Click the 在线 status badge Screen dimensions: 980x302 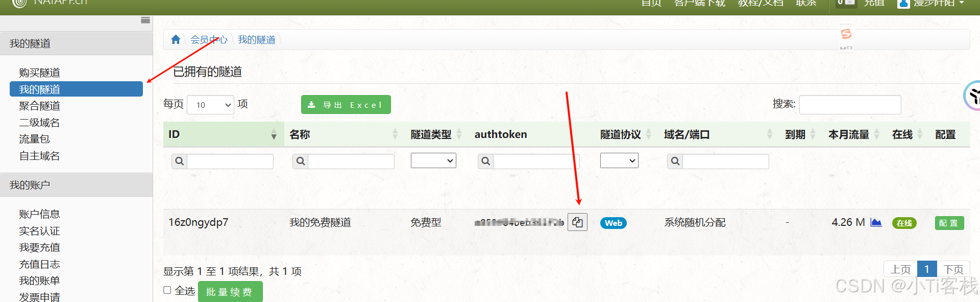[x=904, y=223]
